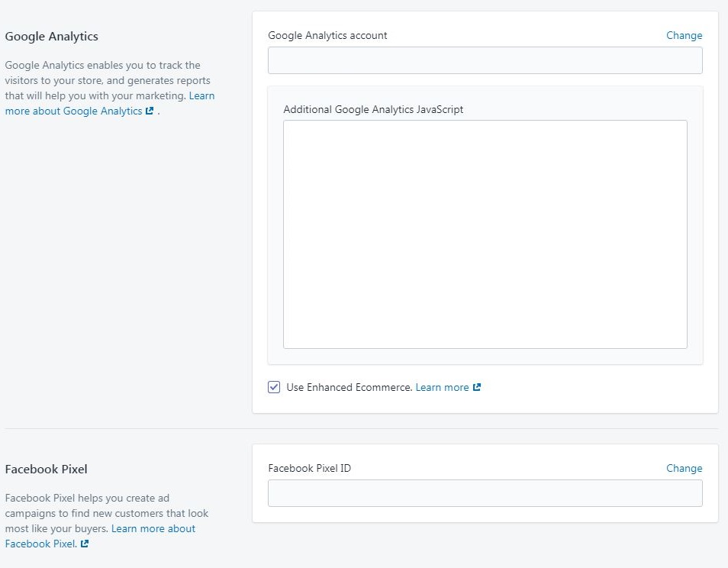Click external icon after Google Analytics link
Screen dimensions: 728x568
(150, 111)
